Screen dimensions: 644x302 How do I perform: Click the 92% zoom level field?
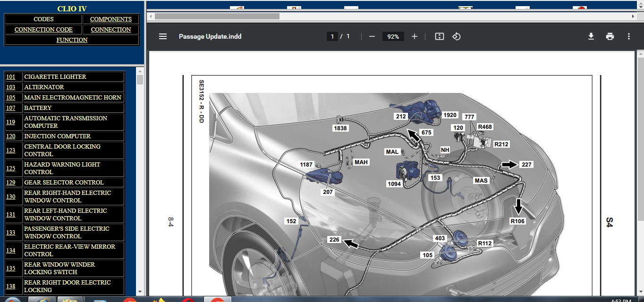(393, 36)
